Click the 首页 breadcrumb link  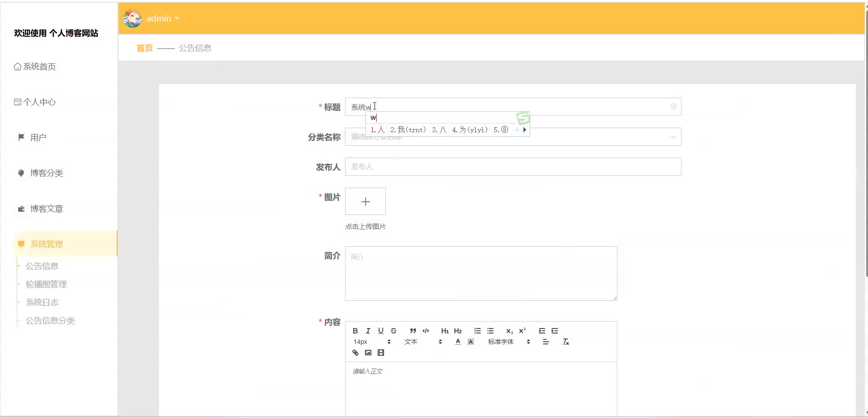(x=145, y=48)
